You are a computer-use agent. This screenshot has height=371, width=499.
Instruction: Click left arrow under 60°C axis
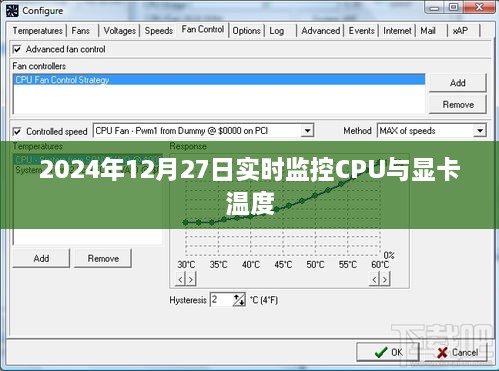(374, 279)
